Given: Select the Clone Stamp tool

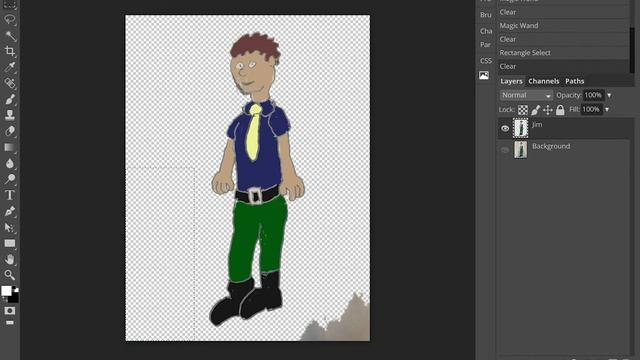Looking at the screenshot, I should point(10,115).
